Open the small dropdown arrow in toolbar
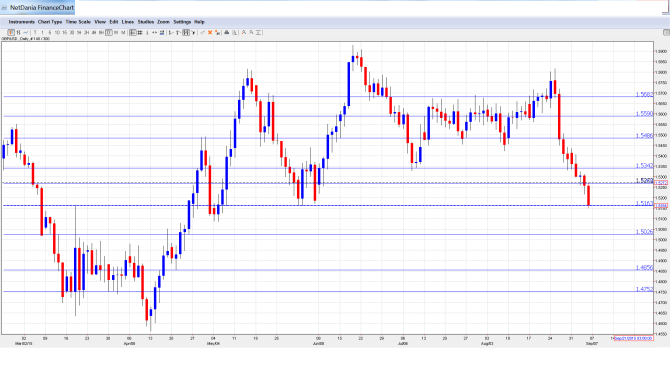Screen dimensions: 670x377 coord(193,32)
